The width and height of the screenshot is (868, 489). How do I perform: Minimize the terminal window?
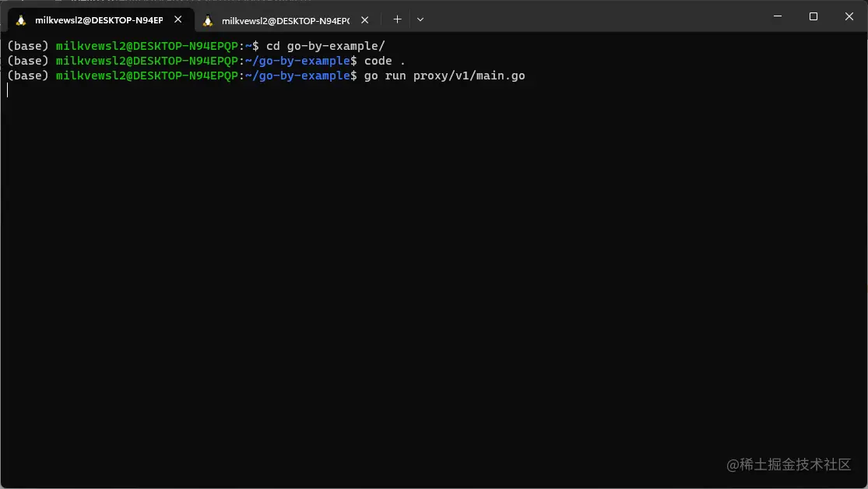click(777, 16)
